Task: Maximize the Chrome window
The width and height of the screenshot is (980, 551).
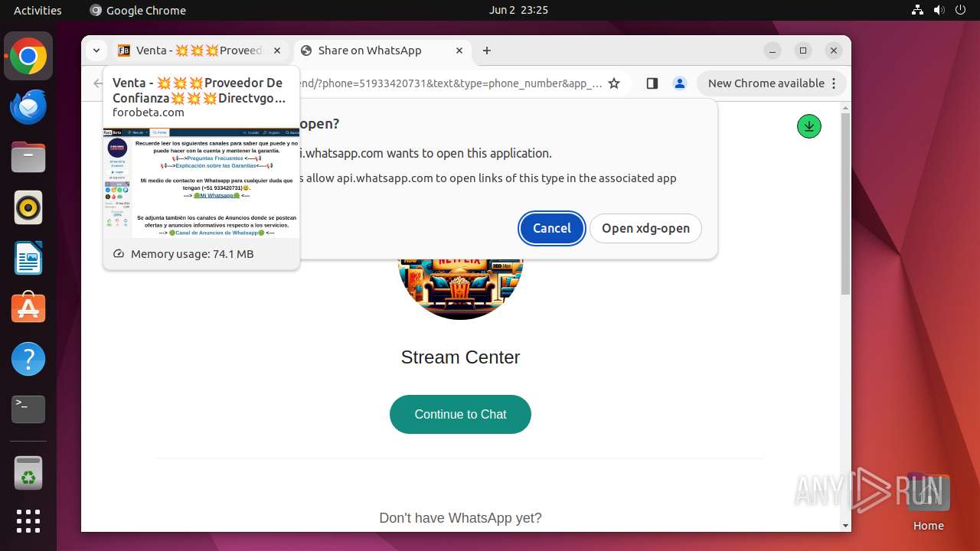Action: pos(803,51)
